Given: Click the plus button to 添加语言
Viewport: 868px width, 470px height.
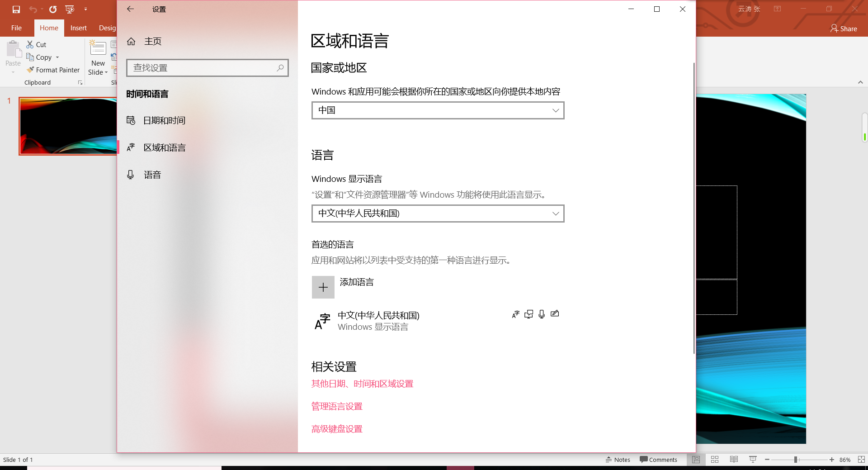Looking at the screenshot, I should tap(323, 287).
